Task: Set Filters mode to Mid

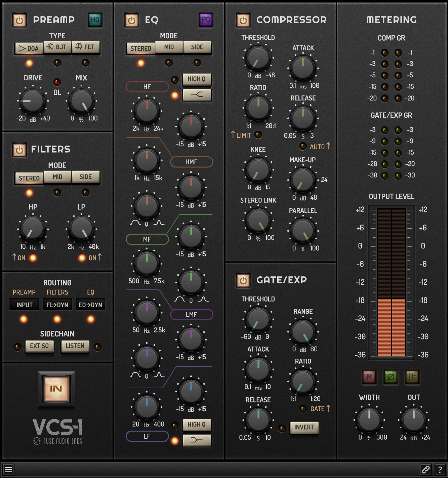Action: point(57,177)
